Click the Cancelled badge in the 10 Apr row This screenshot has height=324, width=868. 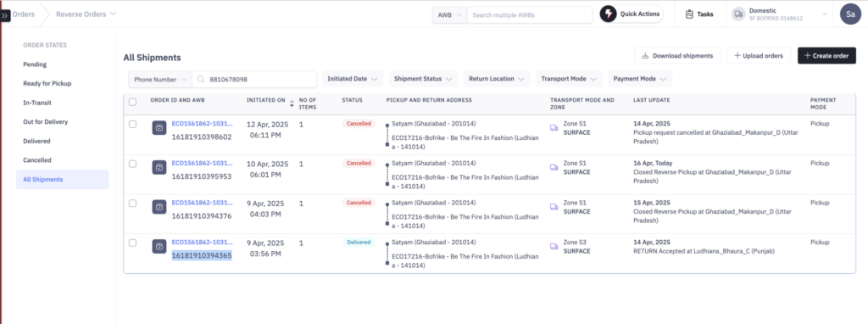click(x=359, y=164)
